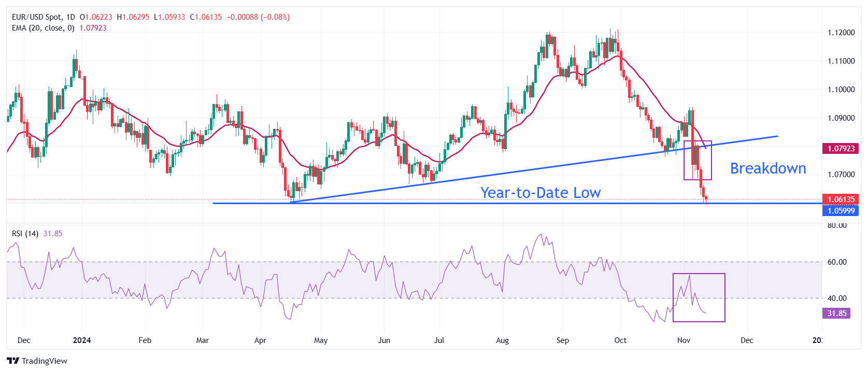Screen dimensions: 868x372
Task: Select the purple 31.85 RSI value tag
Action: click(836, 313)
